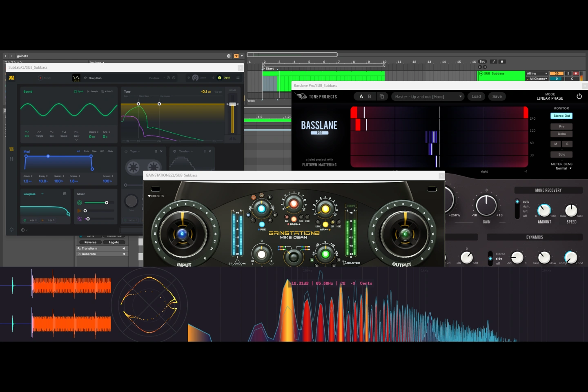Fold the SUB_Subbass track with its arrow icon

tap(481, 73)
